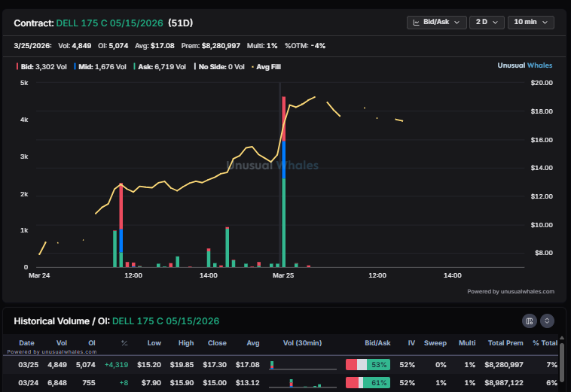Open the 2 D range dropdown

click(487, 22)
